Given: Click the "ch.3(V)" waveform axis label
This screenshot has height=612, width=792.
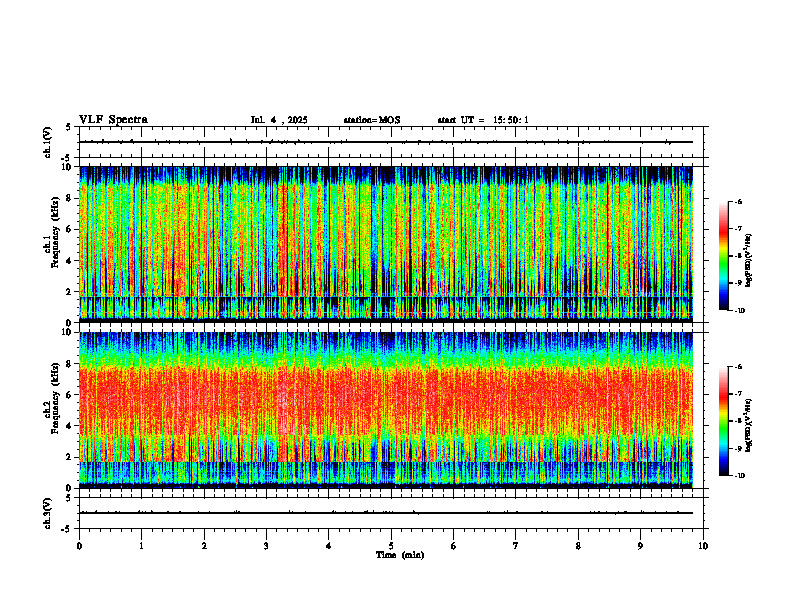Looking at the screenshot, I should click(x=48, y=514).
